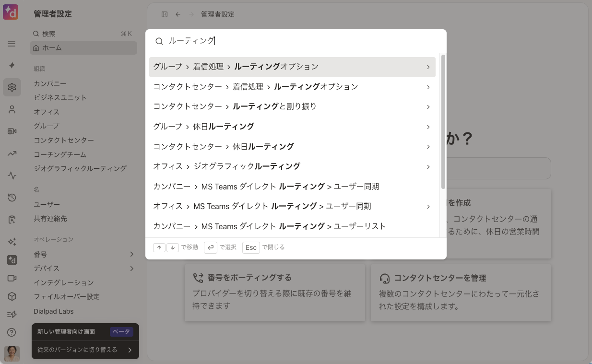Click chevron on オフィス > ジオグラフィックルーティング row
592x364 pixels.
point(428,166)
